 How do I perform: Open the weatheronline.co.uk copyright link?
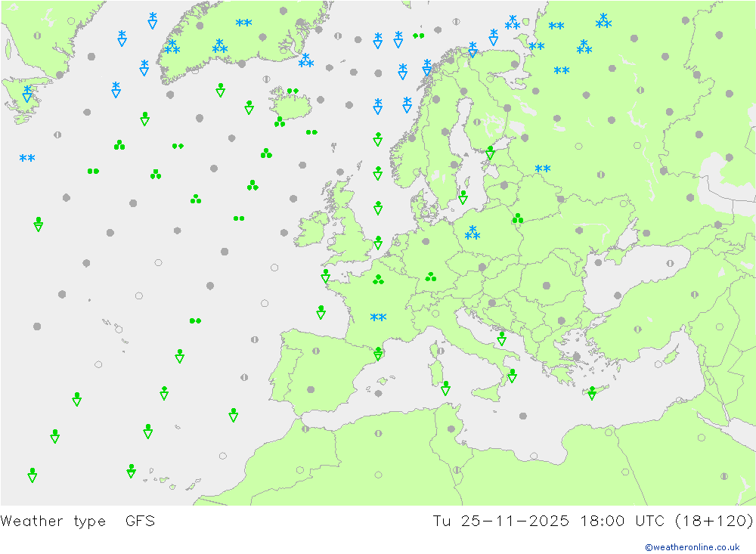[692, 547]
